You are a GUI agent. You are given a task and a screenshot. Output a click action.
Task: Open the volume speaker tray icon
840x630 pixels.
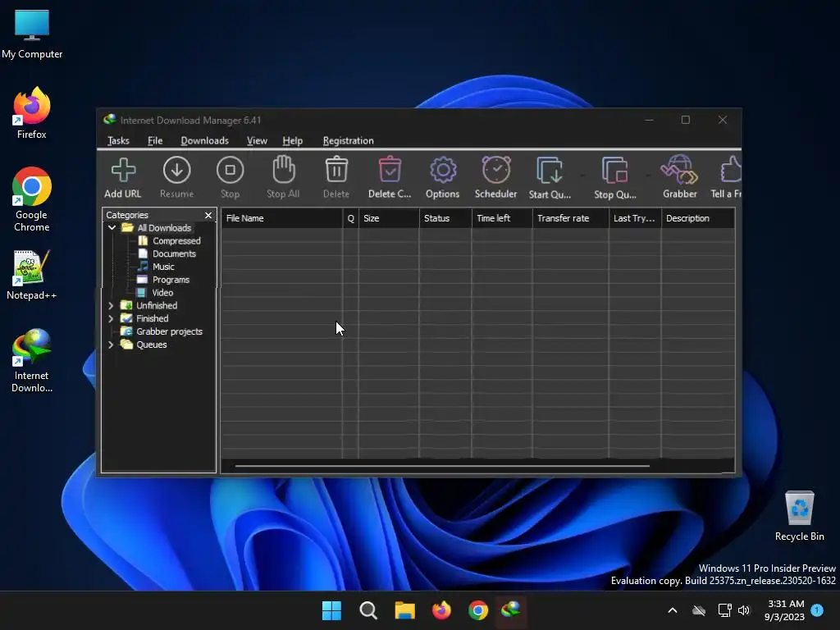743,610
